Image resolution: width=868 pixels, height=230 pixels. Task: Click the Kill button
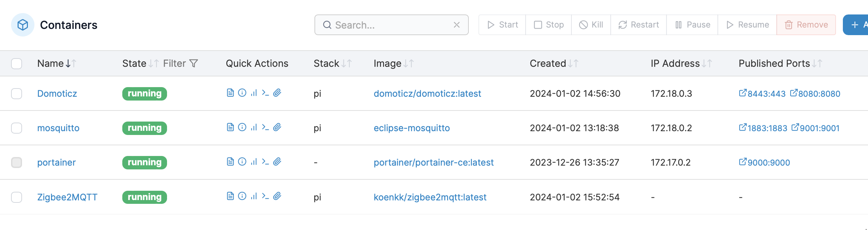(591, 25)
